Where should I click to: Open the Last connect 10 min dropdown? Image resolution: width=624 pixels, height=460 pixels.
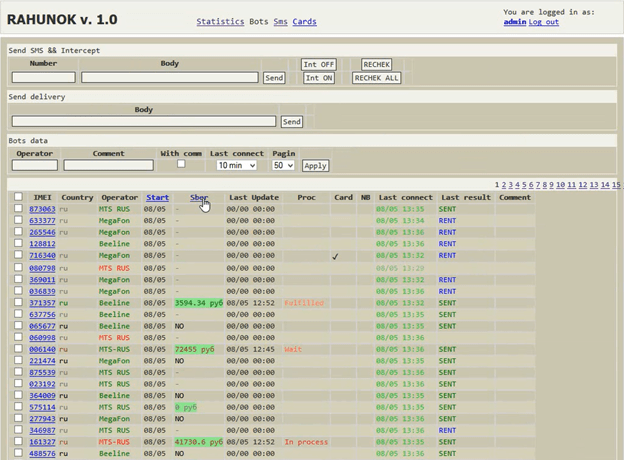coord(236,165)
